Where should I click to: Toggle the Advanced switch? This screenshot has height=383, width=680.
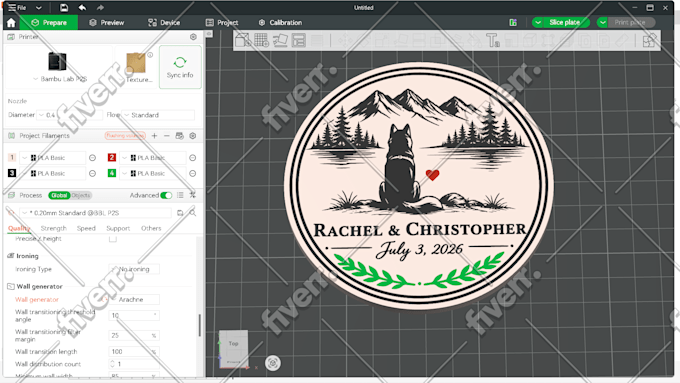[166, 195]
